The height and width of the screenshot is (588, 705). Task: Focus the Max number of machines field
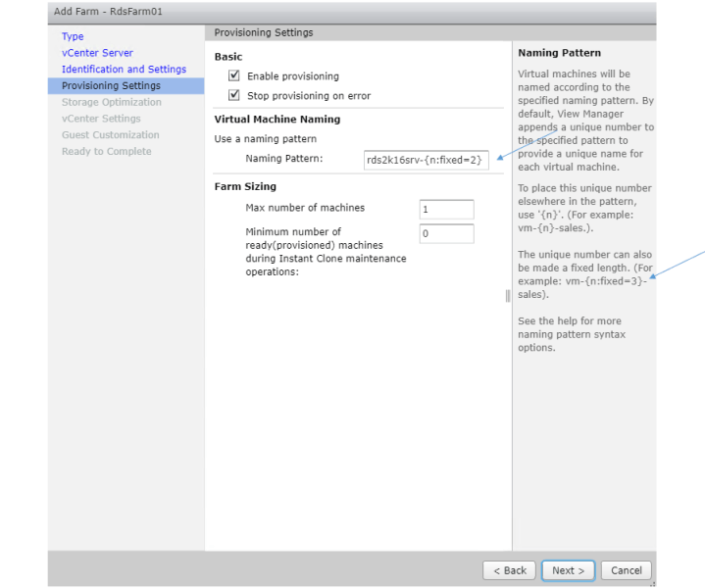coord(446,210)
